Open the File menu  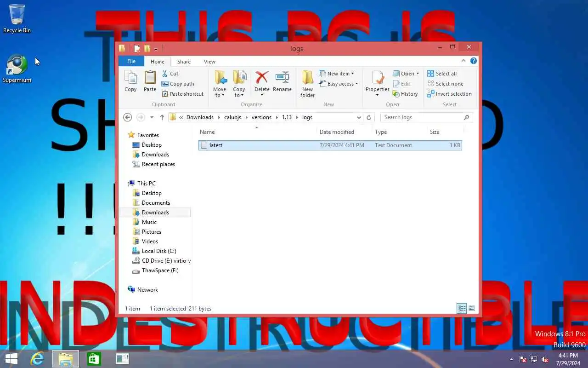pyautogui.click(x=131, y=61)
